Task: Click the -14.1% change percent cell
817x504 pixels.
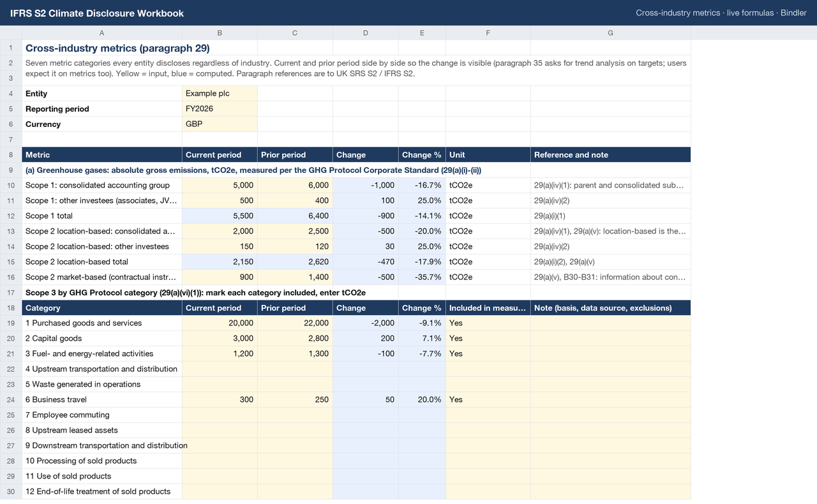Action: (x=422, y=216)
